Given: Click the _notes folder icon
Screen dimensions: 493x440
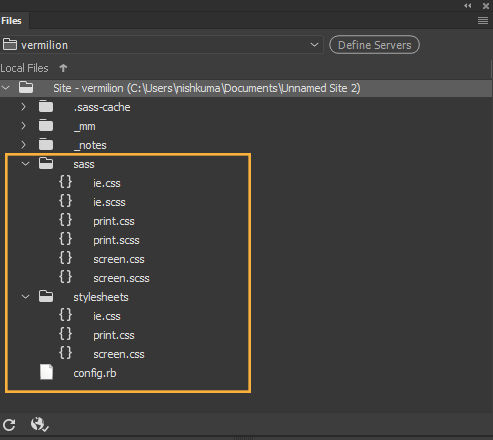Looking at the screenshot, I should click(x=46, y=145).
